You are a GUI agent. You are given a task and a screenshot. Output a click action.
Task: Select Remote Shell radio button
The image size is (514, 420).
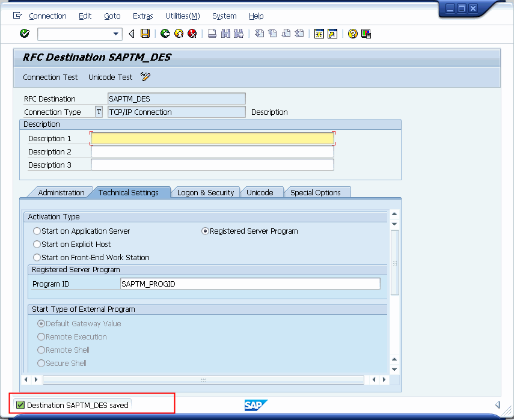coord(41,350)
